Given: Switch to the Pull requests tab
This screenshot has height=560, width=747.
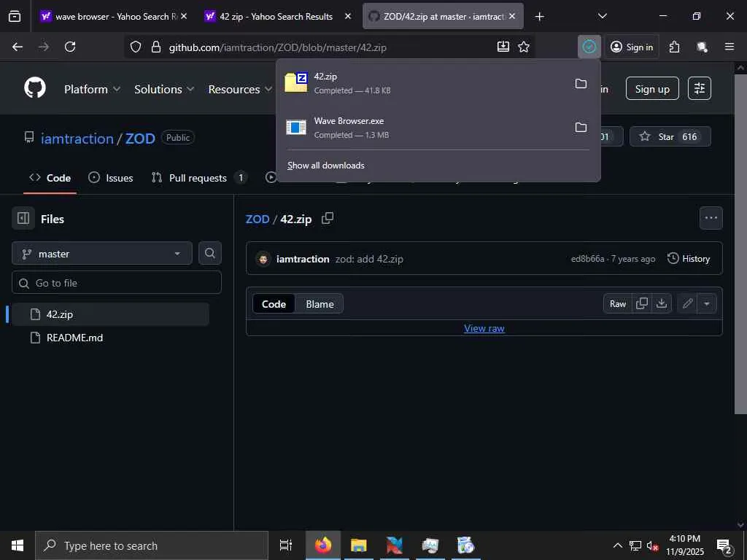Looking at the screenshot, I should pyautogui.click(x=198, y=178).
